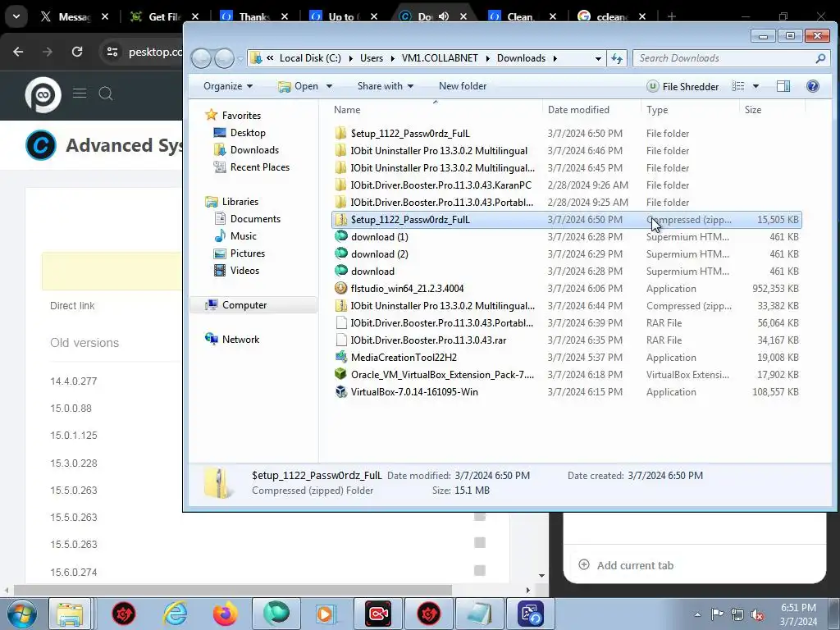Switch to the X Messages browser tab
Image resolution: width=840 pixels, height=630 pixels.
(67, 16)
